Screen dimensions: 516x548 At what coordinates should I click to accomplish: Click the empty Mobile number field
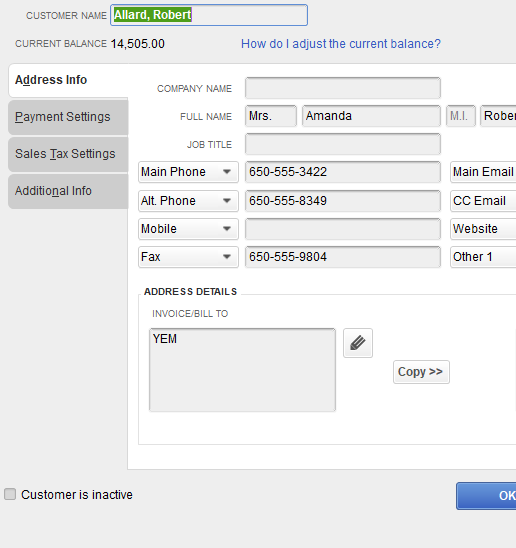point(343,229)
